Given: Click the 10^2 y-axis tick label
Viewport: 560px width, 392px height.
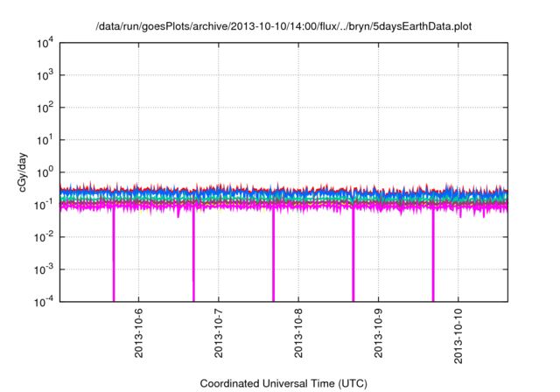Looking at the screenshot, I should click(x=45, y=108).
